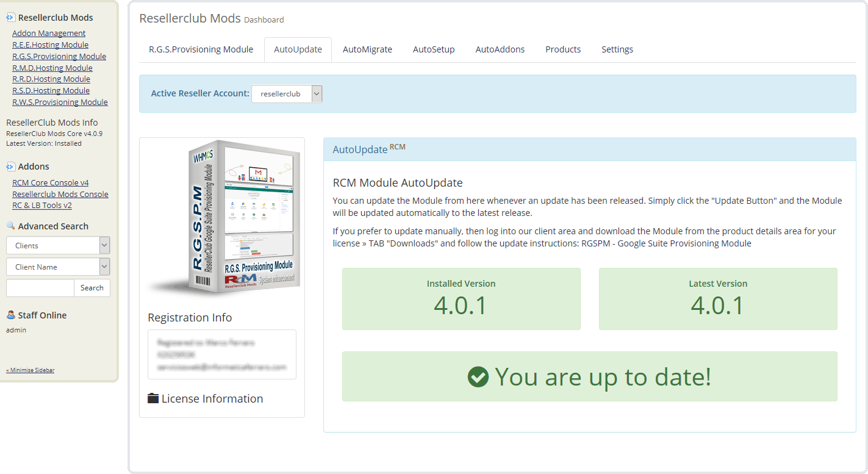The height and width of the screenshot is (474, 868).
Task: Click the License Information folder icon
Action: pyautogui.click(x=153, y=398)
